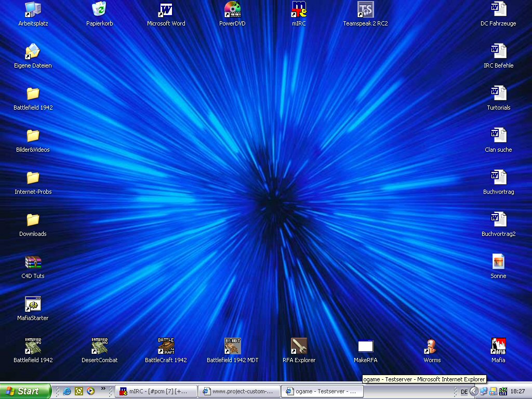Open the LITE tray icon

click(x=503, y=391)
